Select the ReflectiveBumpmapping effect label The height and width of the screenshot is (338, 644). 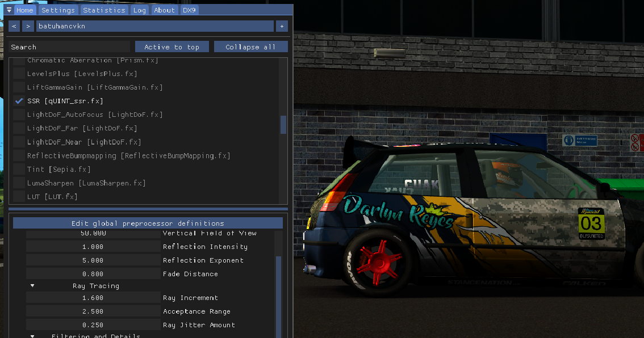pos(128,156)
